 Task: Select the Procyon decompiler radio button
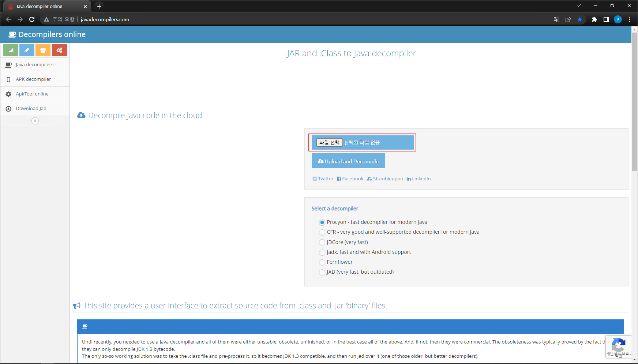coord(322,222)
